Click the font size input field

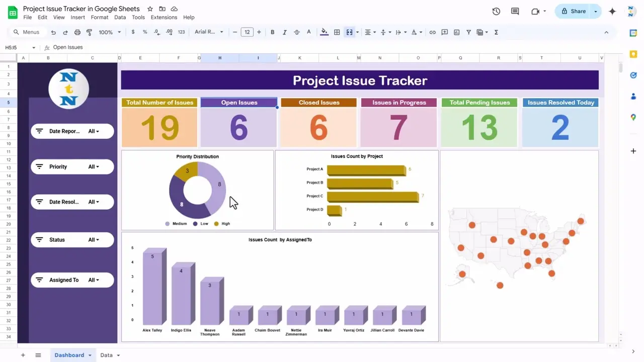[247, 32]
